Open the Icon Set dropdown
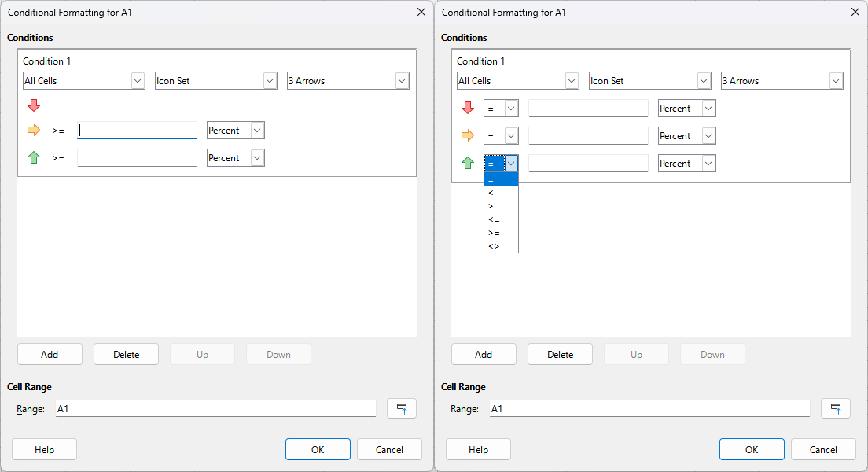The width and height of the screenshot is (868, 472). (215, 80)
